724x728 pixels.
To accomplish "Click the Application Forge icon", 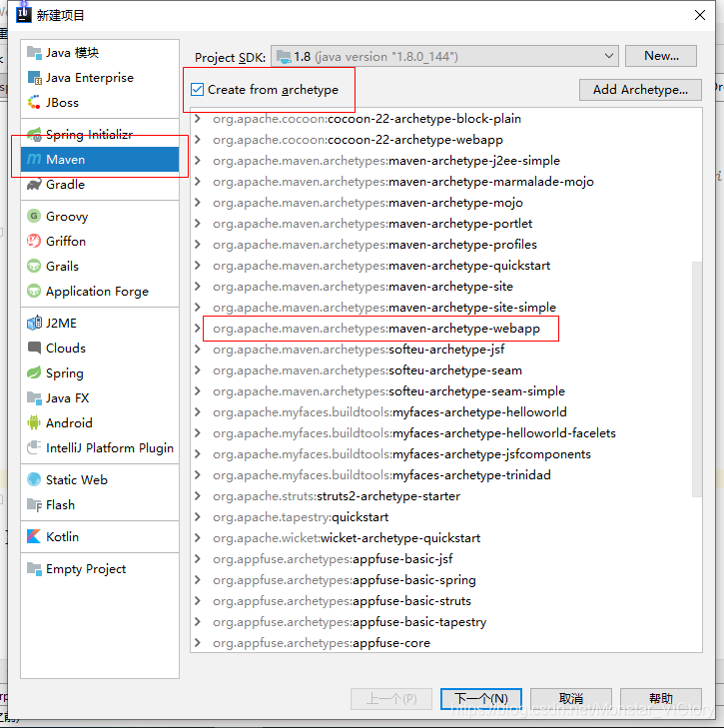I will (x=34, y=292).
